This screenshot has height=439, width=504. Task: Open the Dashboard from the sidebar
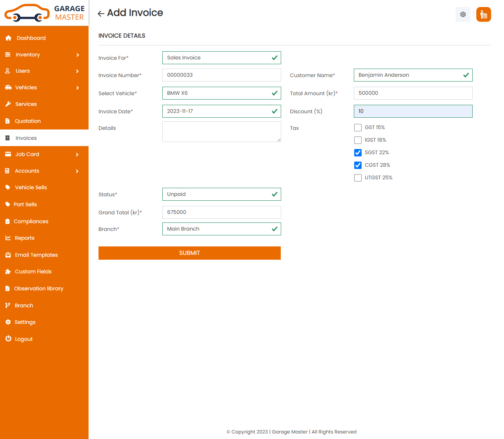coord(31,38)
